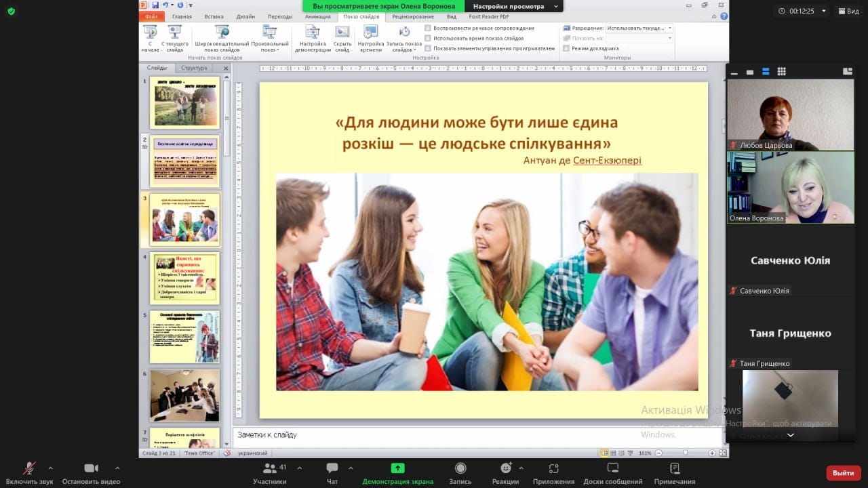868x488 pixels.
Task: Open the Вид view dropdown
Action: 848,11
